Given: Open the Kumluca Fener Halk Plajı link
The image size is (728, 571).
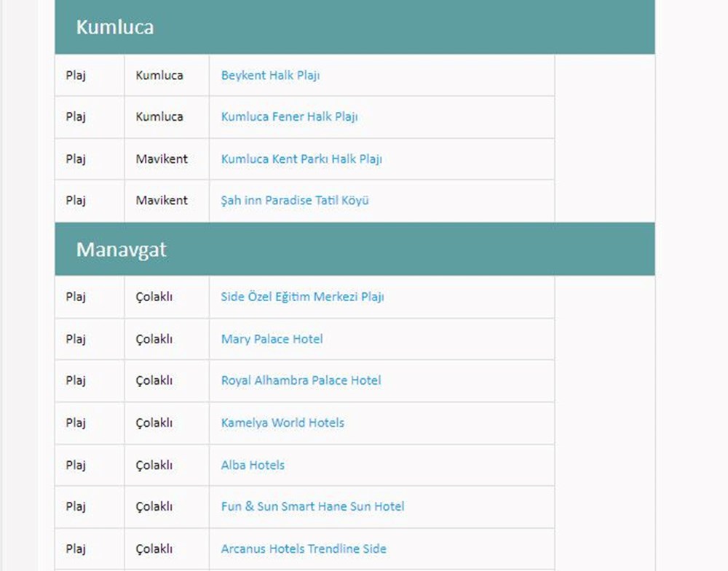Looking at the screenshot, I should pyautogui.click(x=289, y=117).
